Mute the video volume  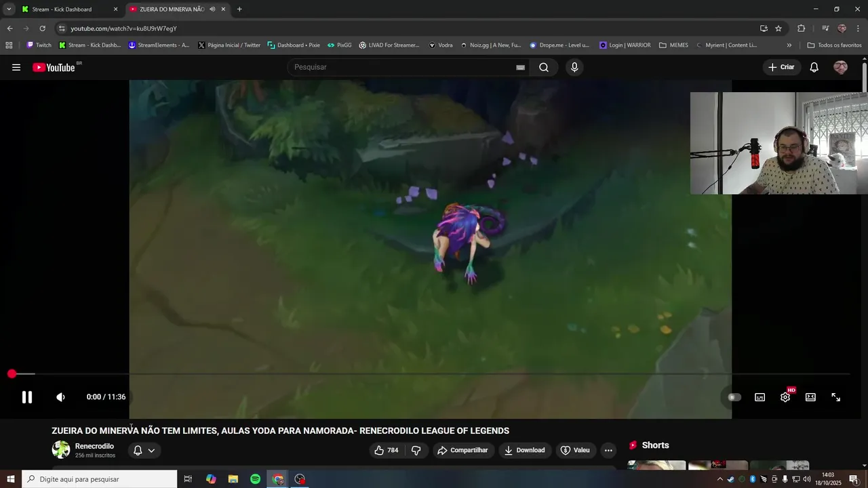60,397
